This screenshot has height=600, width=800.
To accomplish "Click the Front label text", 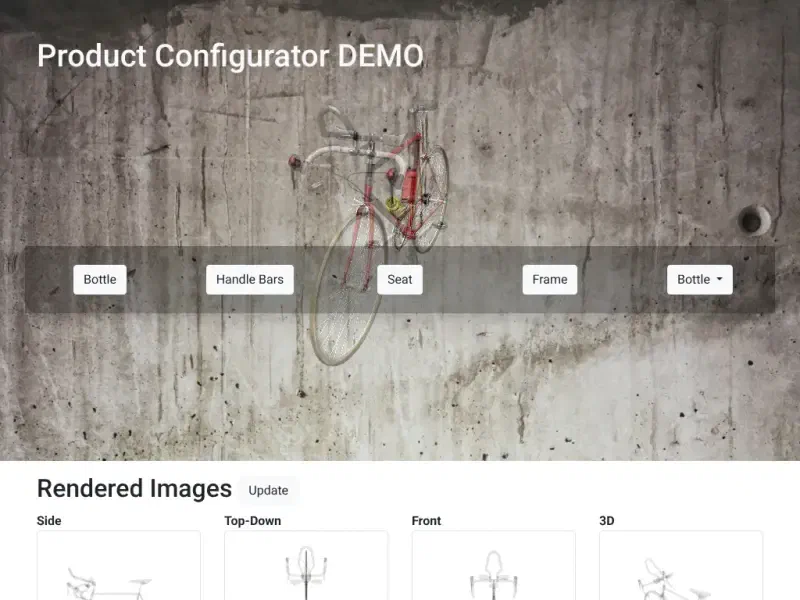I will 426,521.
